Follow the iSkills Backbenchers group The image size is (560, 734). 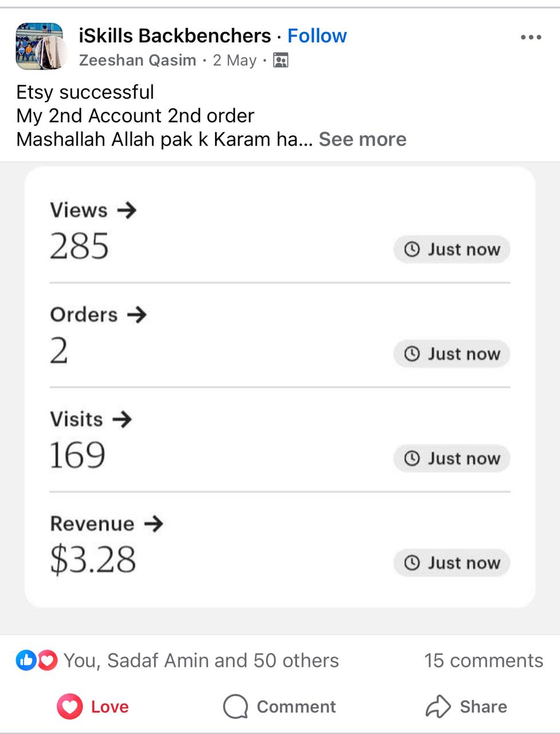click(317, 36)
